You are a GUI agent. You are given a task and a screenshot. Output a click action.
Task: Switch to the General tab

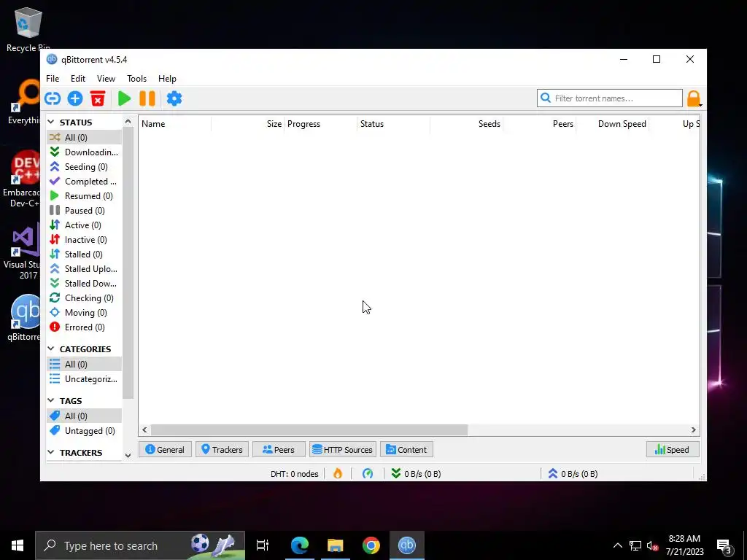[165, 449]
